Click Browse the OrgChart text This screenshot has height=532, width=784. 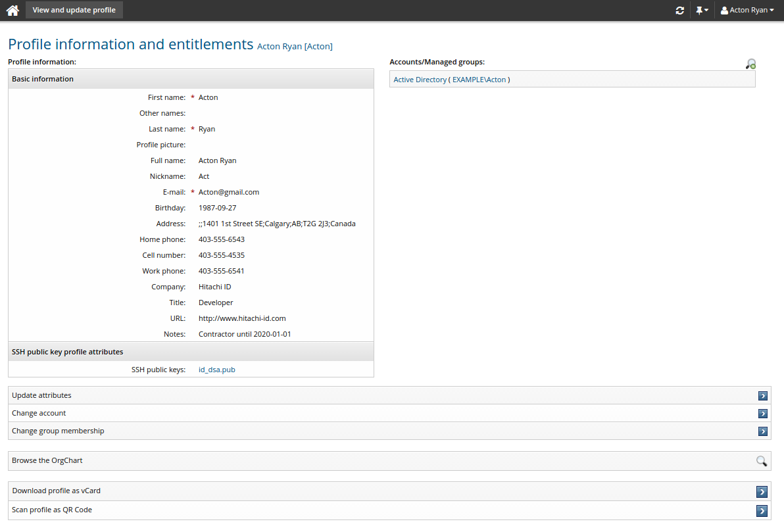[47, 460]
